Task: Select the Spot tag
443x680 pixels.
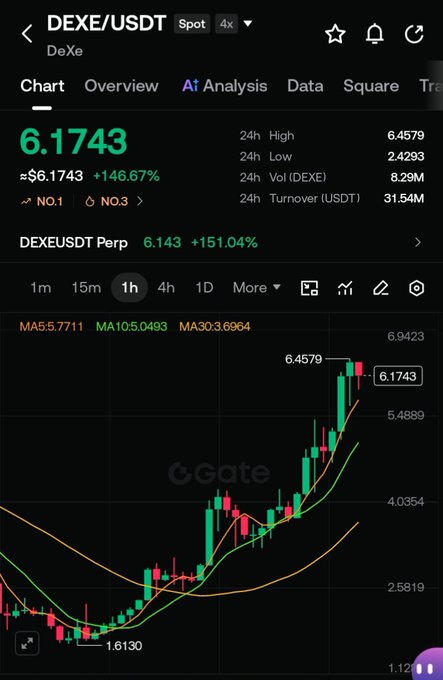Action: point(192,24)
